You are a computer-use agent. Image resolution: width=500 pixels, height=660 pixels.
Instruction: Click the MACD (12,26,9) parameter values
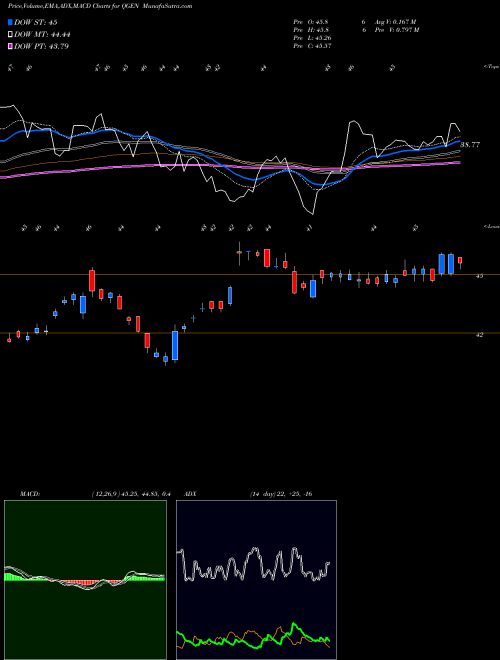point(130,494)
